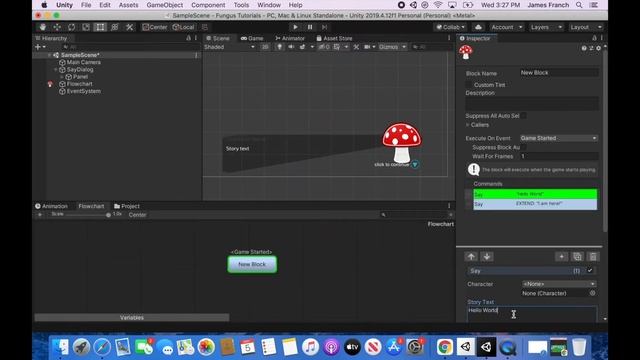Expand the Variables bar
640x360 pixels.
132,318
